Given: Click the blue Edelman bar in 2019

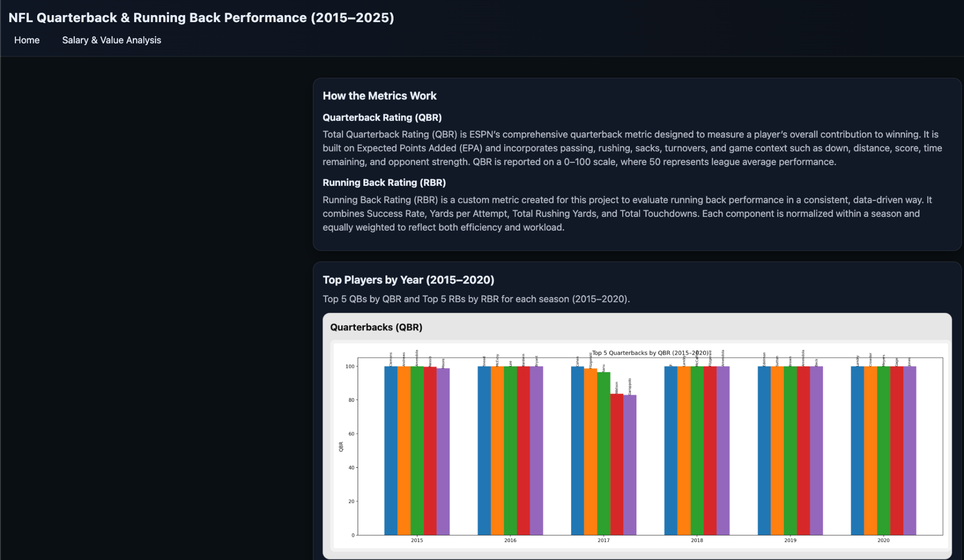Looking at the screenshot, I should 764,451.
